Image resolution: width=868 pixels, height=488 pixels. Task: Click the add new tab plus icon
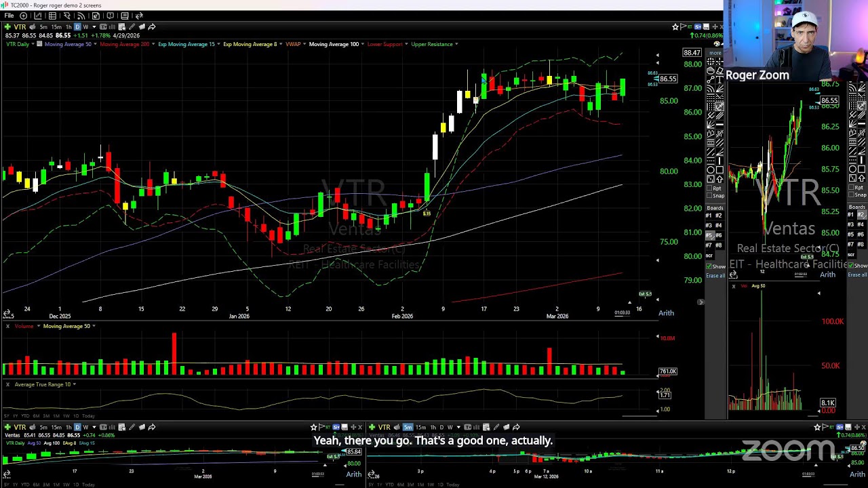24,16
